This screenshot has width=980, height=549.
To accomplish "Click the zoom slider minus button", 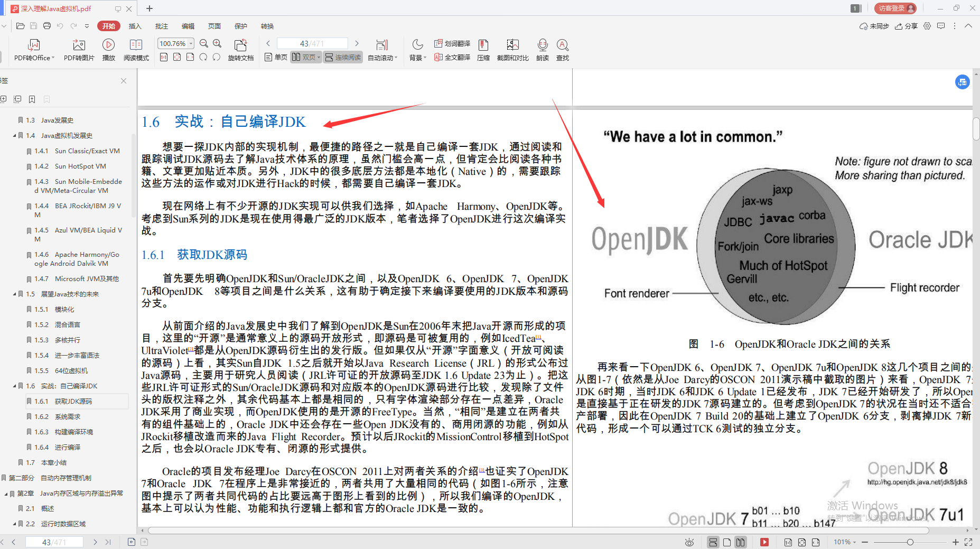I will (865, 542).
